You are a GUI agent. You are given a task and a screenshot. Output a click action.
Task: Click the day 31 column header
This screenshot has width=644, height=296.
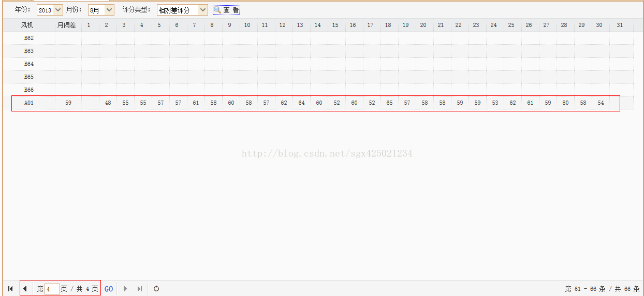pyautogui.click(x=621, y=25)
